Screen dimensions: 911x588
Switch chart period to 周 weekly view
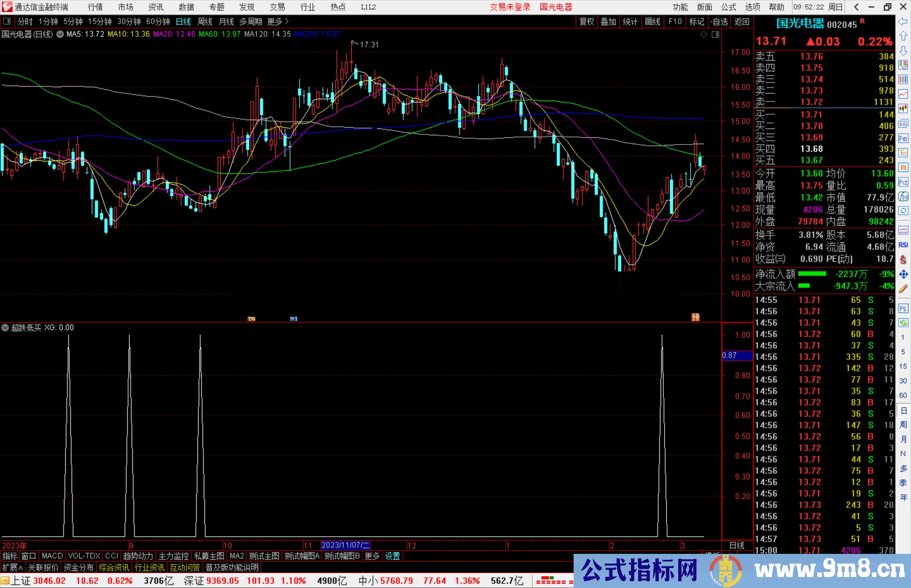tap(205, 21)
